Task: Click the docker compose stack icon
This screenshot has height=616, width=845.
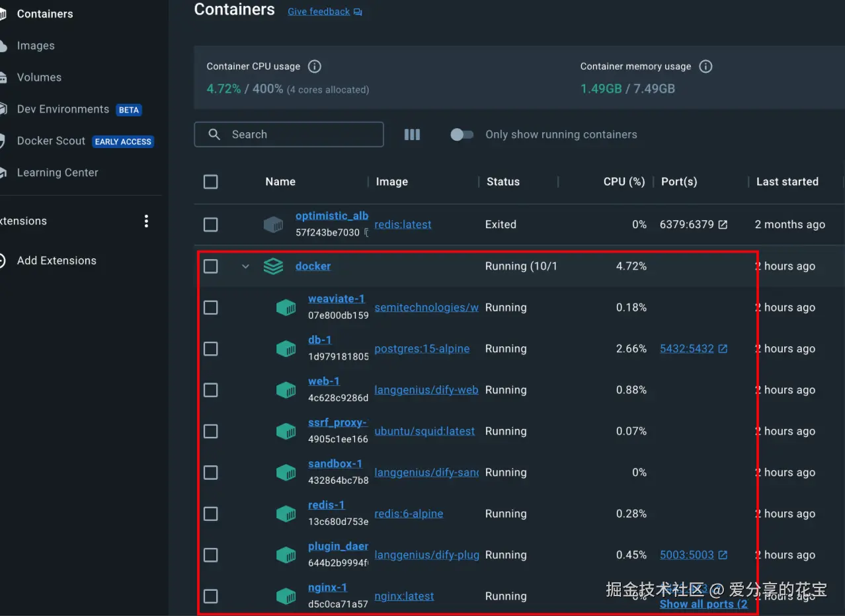Action: point(273,266)
